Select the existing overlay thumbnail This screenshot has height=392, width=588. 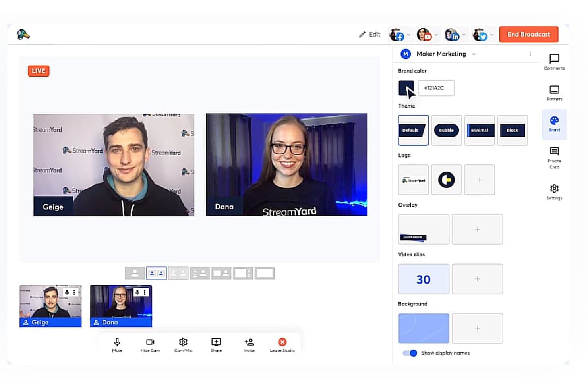[x=424, y=229]
